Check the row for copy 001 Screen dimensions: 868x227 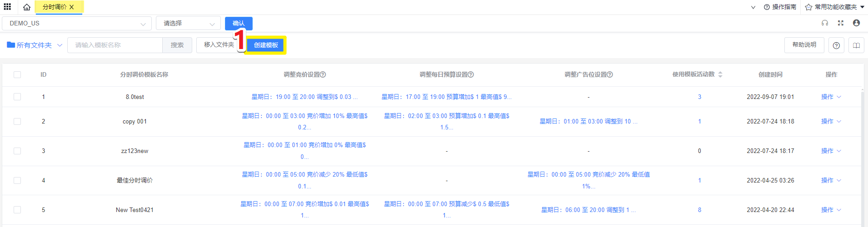click(17, 121)
